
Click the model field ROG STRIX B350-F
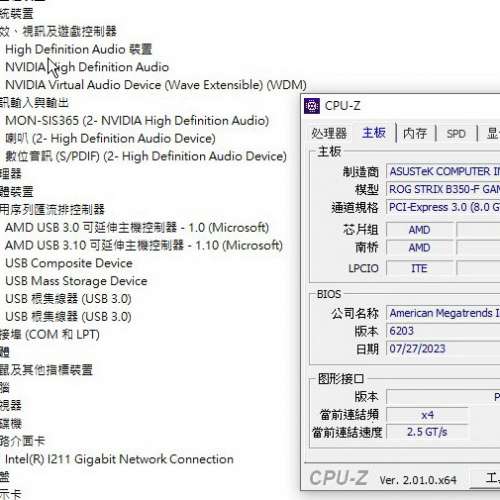(443, 189)
